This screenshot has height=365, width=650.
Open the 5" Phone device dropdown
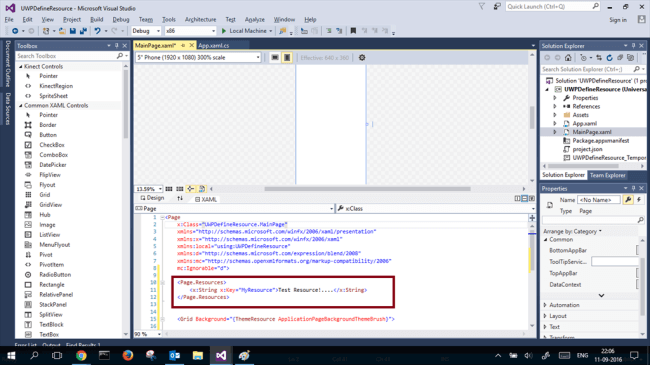[x=198, y=58]
